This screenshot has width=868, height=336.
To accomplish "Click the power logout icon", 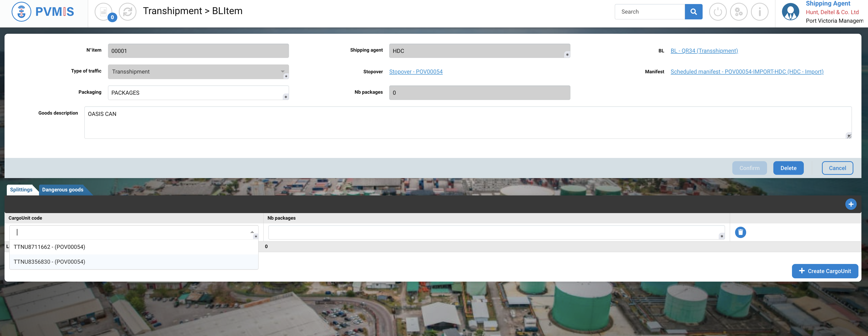I will point(717,12).
